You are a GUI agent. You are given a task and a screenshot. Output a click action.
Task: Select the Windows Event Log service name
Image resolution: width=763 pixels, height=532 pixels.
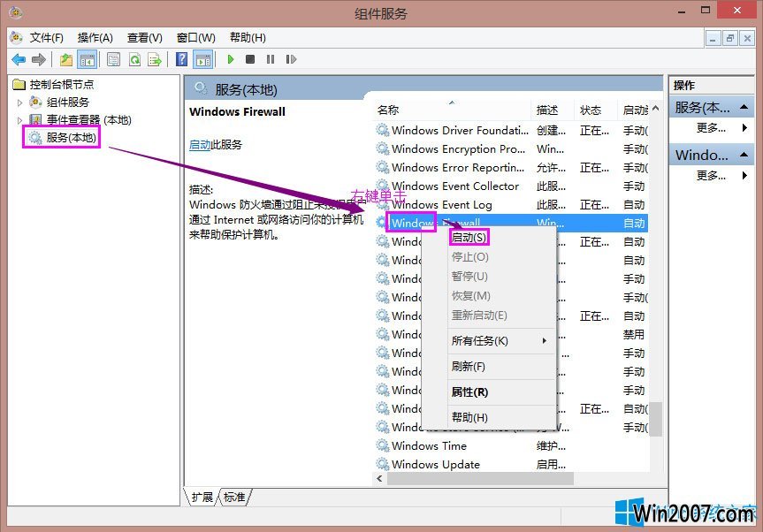point(441,205)
